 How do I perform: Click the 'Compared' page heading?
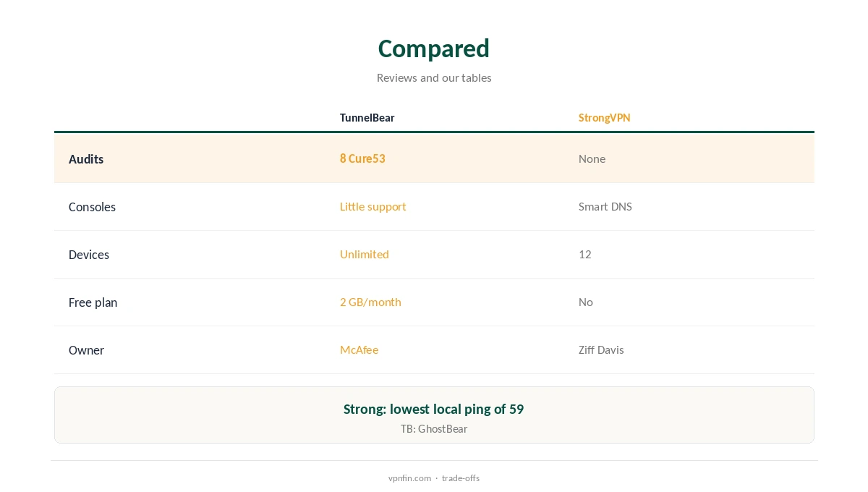434,48
